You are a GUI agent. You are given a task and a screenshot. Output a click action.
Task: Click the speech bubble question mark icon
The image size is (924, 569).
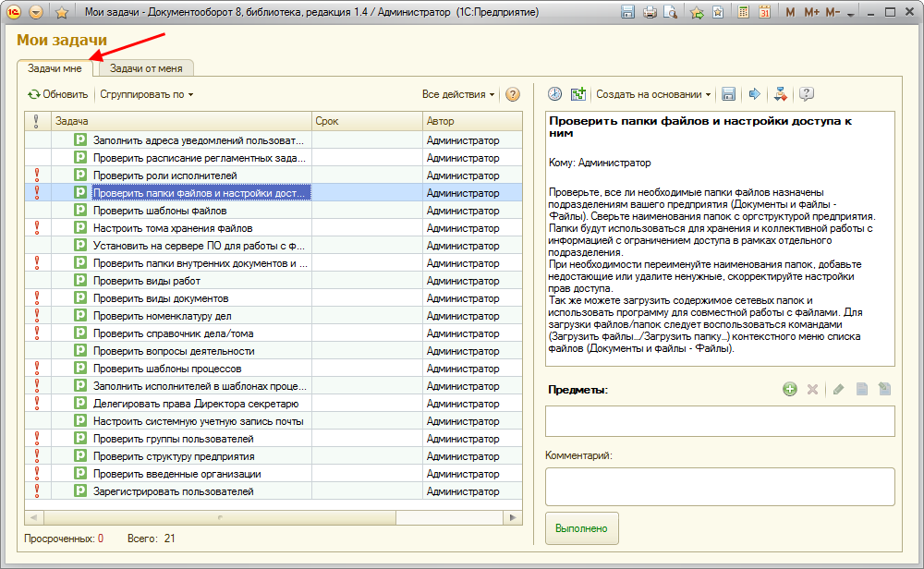(807, 93)
